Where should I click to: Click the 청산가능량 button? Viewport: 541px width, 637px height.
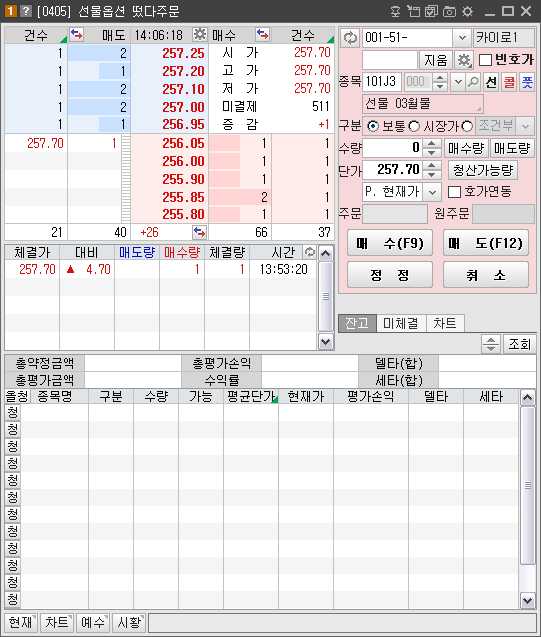tap(483, 170)
